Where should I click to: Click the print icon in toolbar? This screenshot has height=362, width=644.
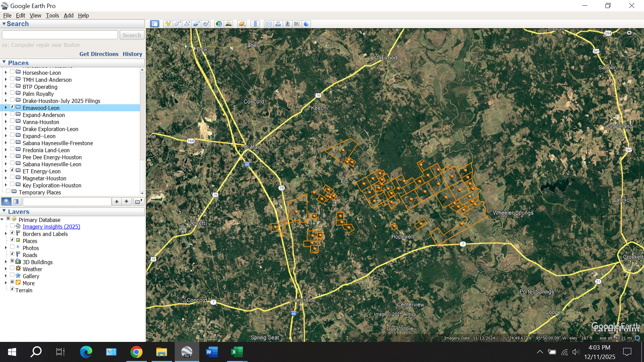pos(278,24)
